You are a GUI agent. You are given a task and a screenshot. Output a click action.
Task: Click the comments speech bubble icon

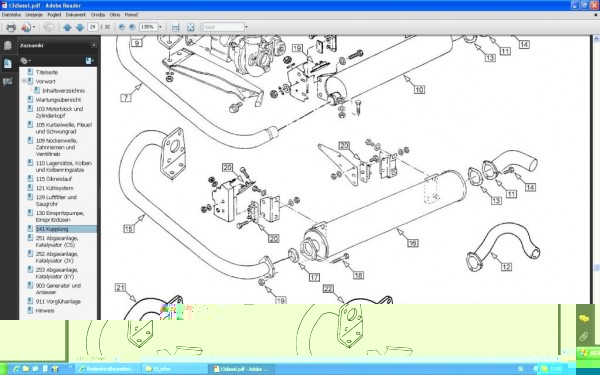[584, 318]
